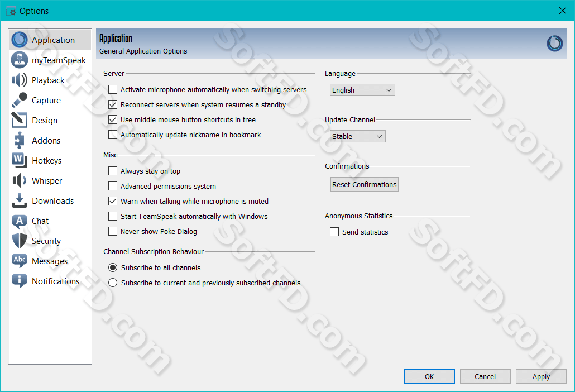Image resolution: width=575 pixels, height=392 pixels.
Task: Click the "Confirmations" group heading
Action: [347, 166]
